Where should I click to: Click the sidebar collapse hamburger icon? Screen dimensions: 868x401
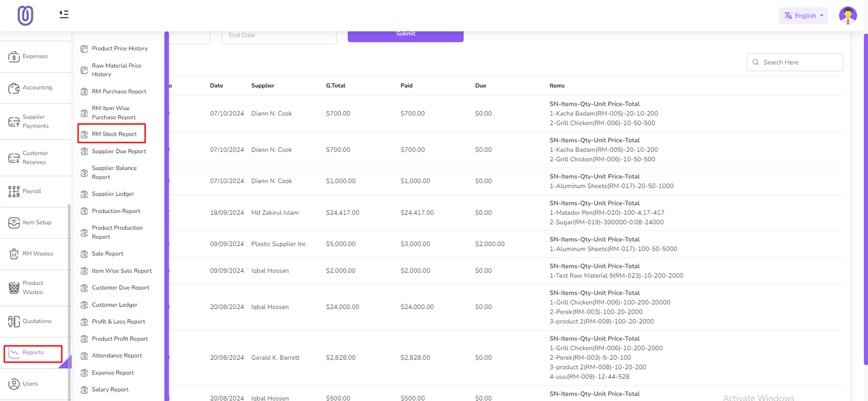tap(64, 14)
